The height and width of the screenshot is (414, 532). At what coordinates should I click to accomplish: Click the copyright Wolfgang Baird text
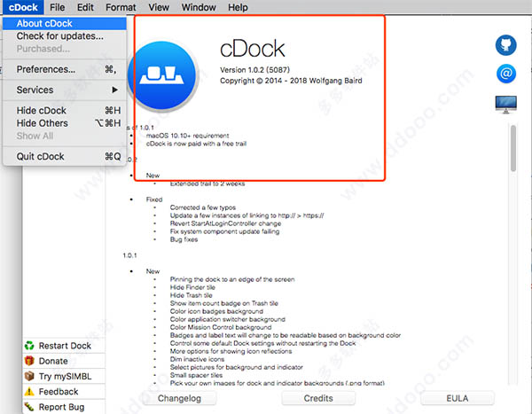click(291, 81)
